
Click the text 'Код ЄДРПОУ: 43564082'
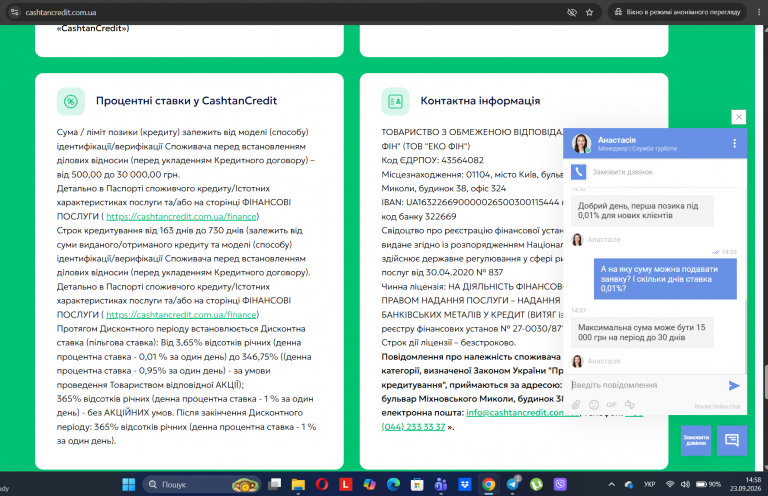click(432, 160)
